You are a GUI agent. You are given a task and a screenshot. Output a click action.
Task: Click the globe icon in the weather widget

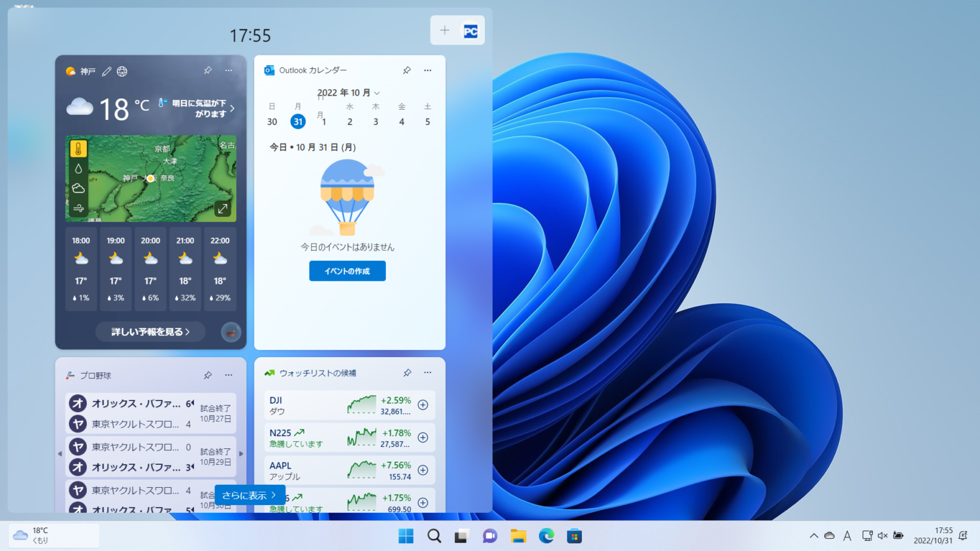[x=121, y=71]
